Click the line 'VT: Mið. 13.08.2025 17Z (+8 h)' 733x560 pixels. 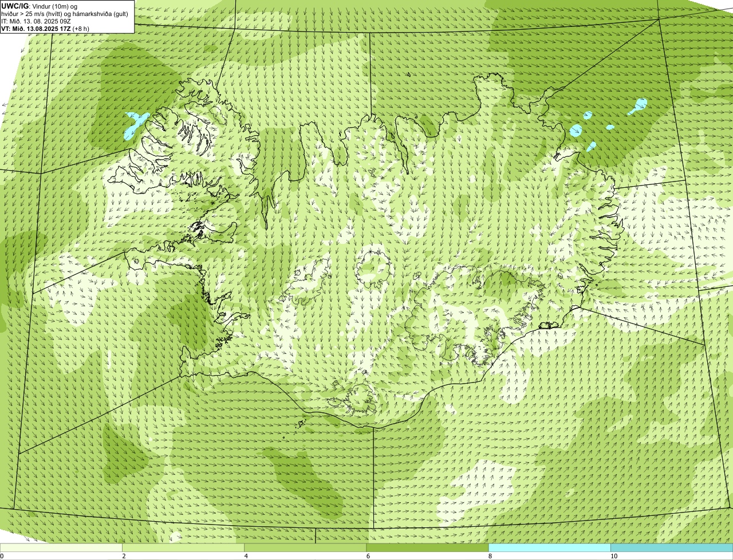(x=45, y=28)
